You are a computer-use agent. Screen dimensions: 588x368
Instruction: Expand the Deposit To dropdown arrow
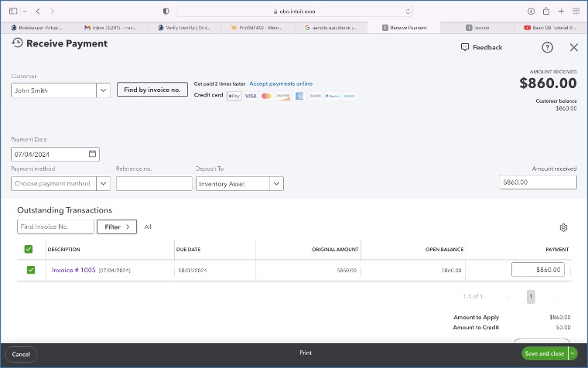click(x=276, y=184)
